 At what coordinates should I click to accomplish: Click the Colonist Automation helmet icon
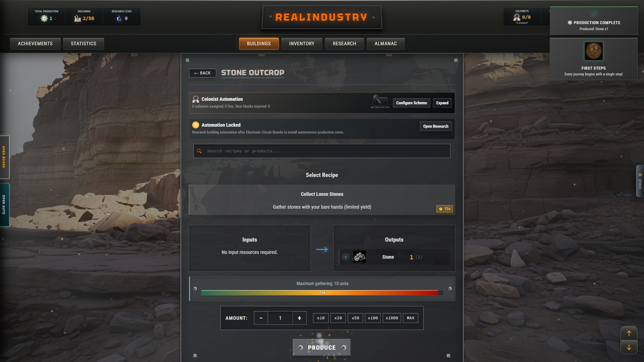(195, 99)
